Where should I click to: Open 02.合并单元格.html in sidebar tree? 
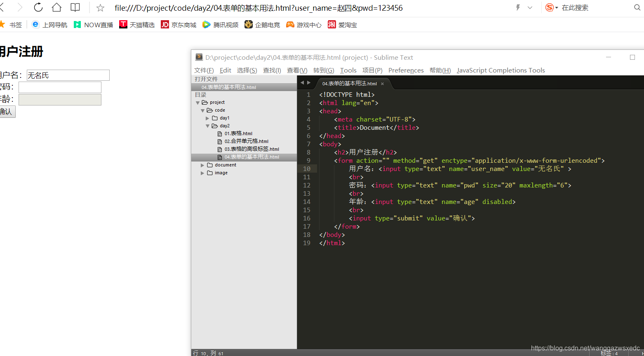click(247, 141)
